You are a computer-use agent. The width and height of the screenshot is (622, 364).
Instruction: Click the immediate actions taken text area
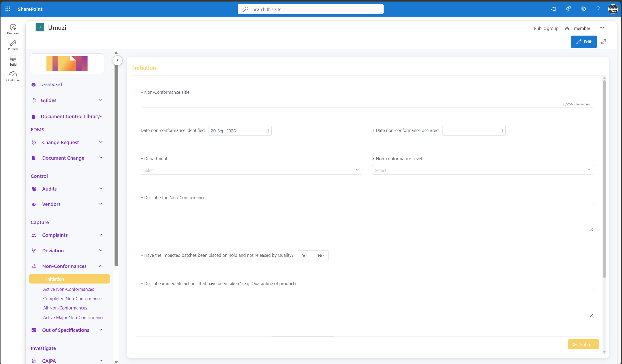pyautogui.click(x=367, y=304)
